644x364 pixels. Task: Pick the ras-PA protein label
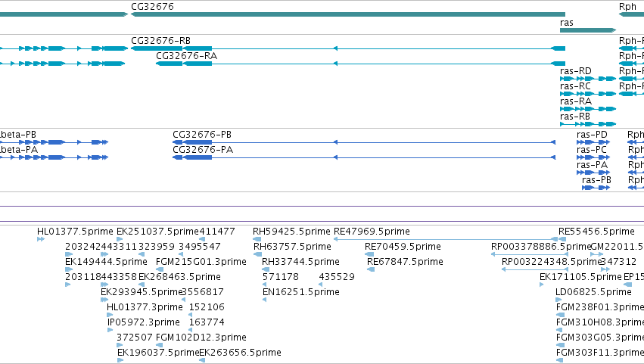(592, 165)
